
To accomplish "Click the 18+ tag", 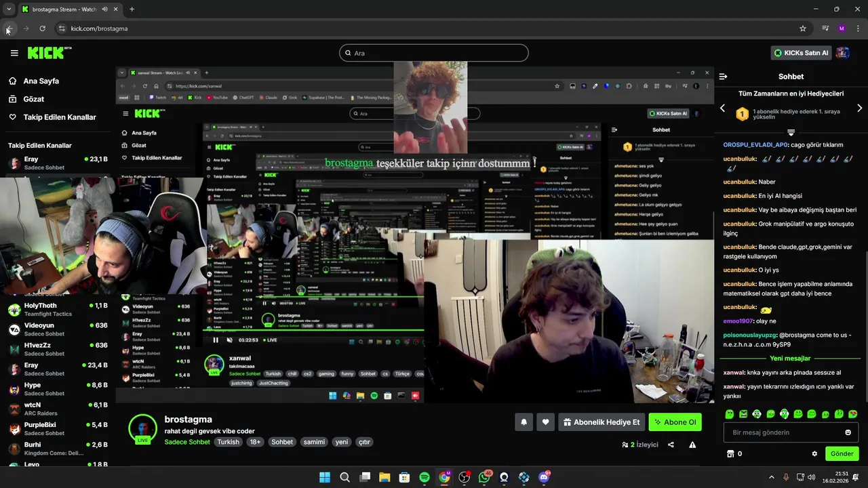I will (255, 442).
